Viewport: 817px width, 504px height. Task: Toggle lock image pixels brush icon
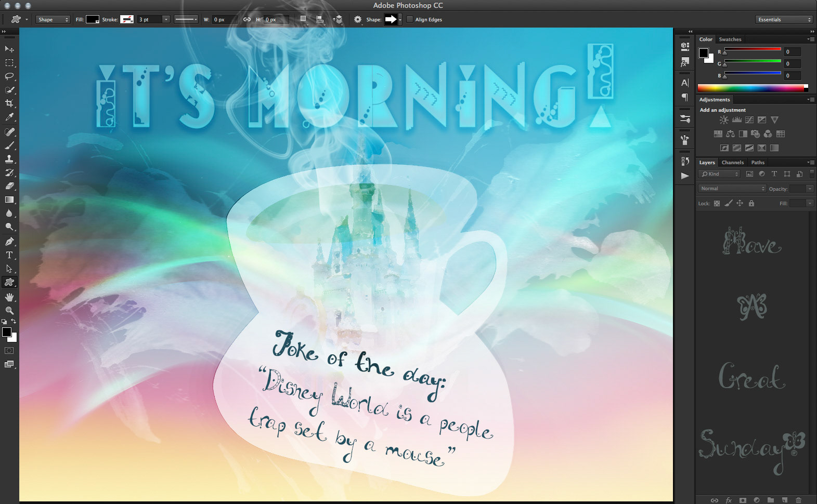click(729, 203)
